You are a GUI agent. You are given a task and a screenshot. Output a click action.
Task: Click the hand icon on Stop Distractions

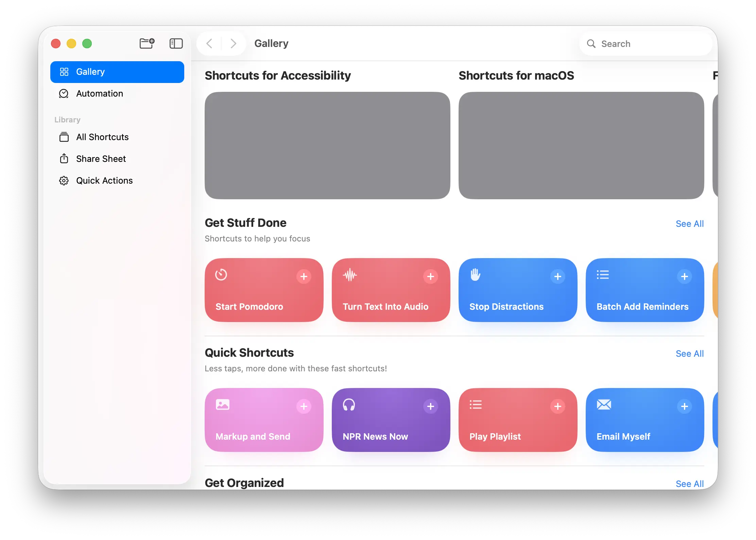pyautogui.click(x=475, y=274)
